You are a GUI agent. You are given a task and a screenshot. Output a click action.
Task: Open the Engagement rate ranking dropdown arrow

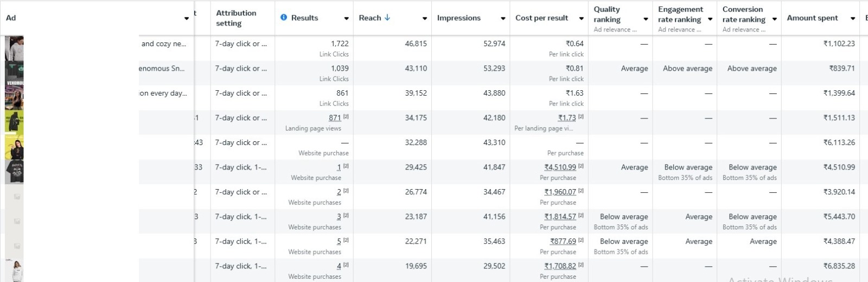[x=710, y=19]
